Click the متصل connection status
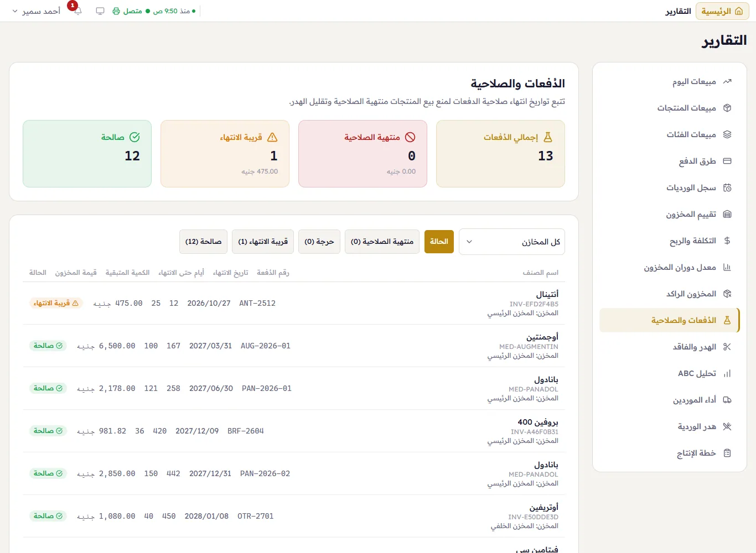 pyautogui.click(x=132, y=11)
